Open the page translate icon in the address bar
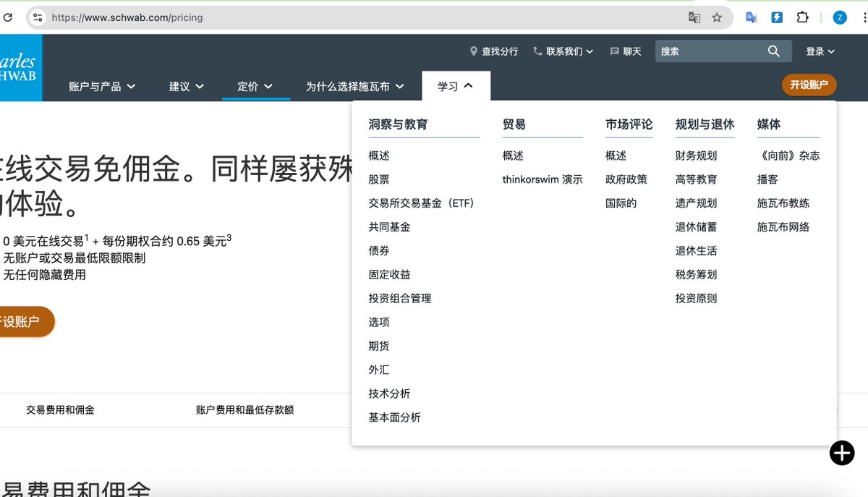 [694, 17]
